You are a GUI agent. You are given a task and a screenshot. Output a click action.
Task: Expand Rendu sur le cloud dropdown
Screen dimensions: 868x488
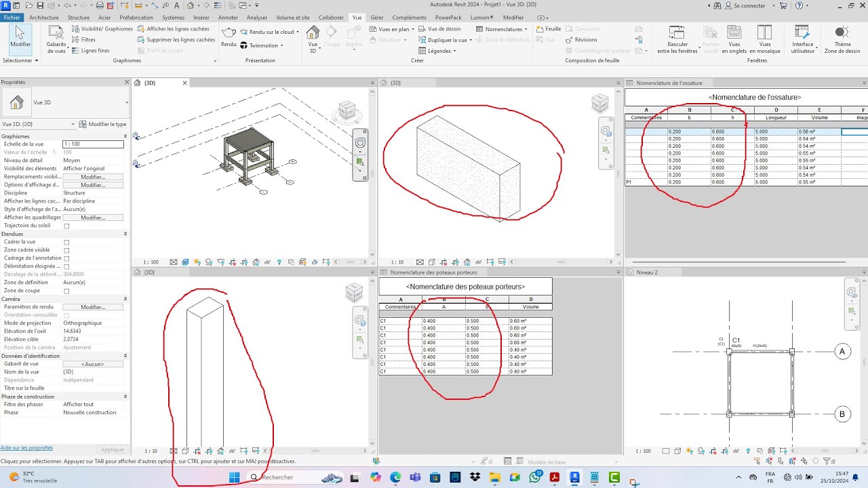click(x=271, y=32)
